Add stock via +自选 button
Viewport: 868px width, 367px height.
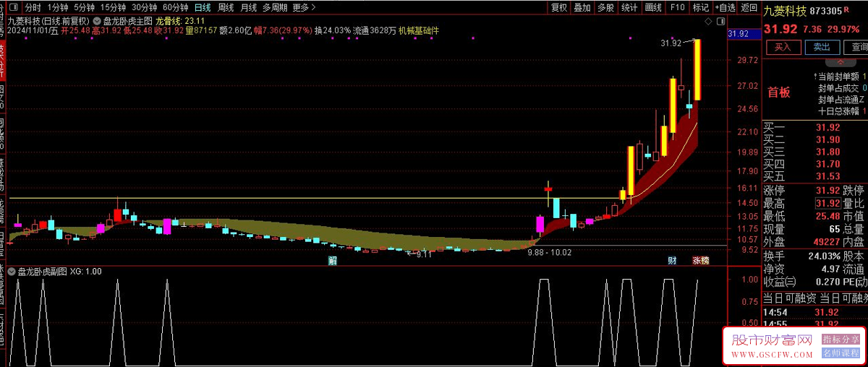point(724,7)
